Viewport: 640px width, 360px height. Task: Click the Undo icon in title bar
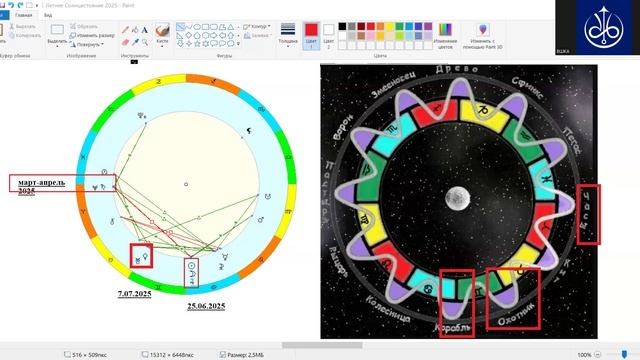pyautogui.click(x=11, y=5)
